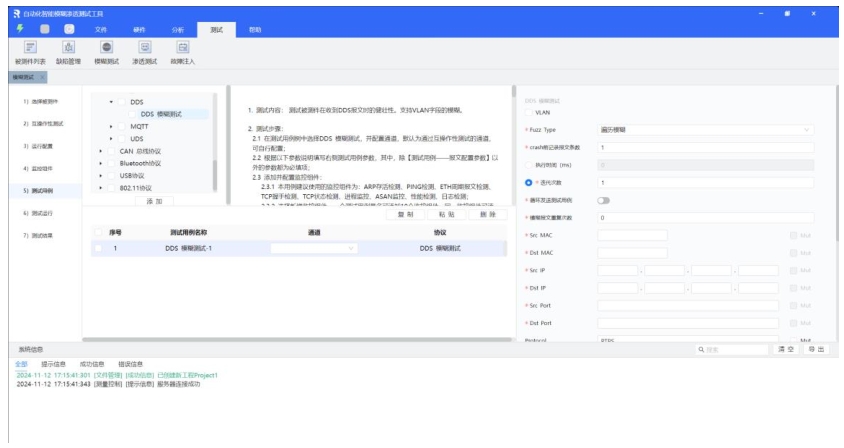Click the 缺陷管理 toolbar icon
The image size is (844, 448).
(x=68, y=48)
